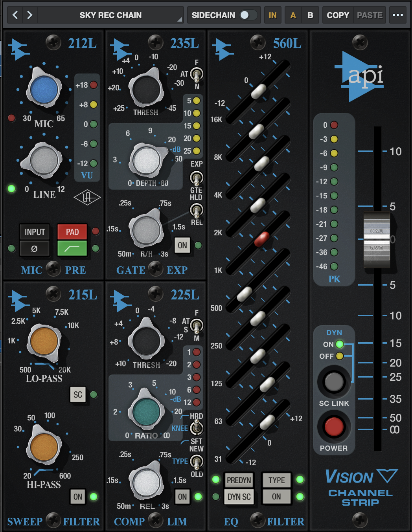Click the Universal Audio diamond logo
412x532 pixels.
(87, 198)
